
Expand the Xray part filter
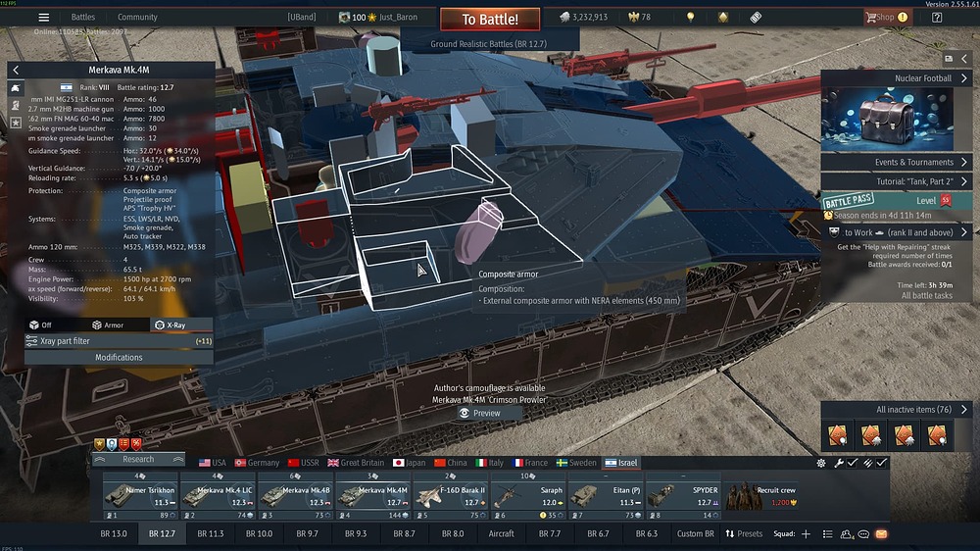119,341
